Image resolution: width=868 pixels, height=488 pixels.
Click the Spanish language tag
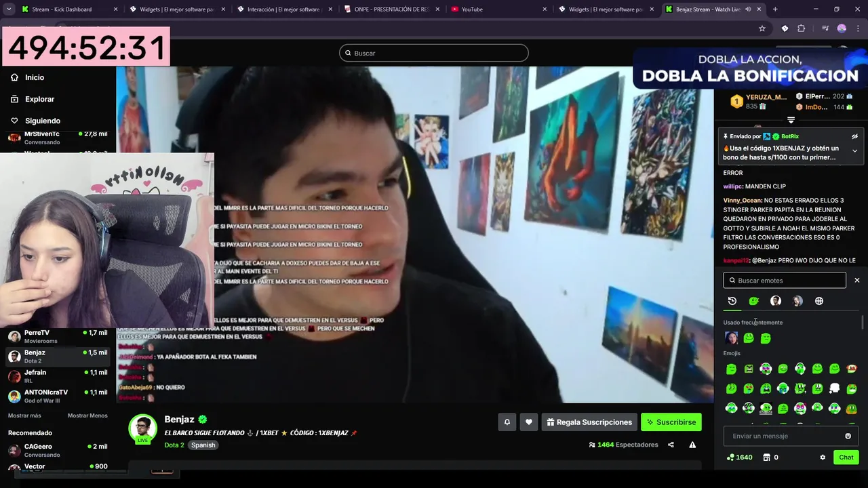[203, 445]
